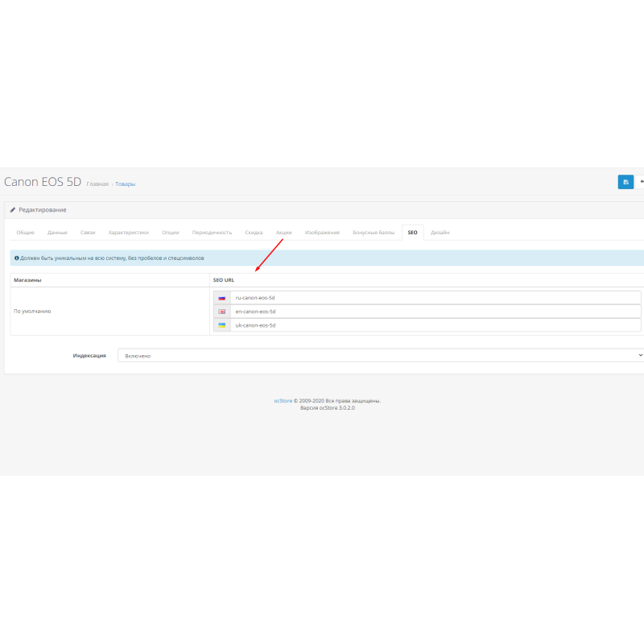Click the Russian flag next to ru-canon-eos-5d
The width and height of the screenshot is (644, 644).
tap(221, 297)
